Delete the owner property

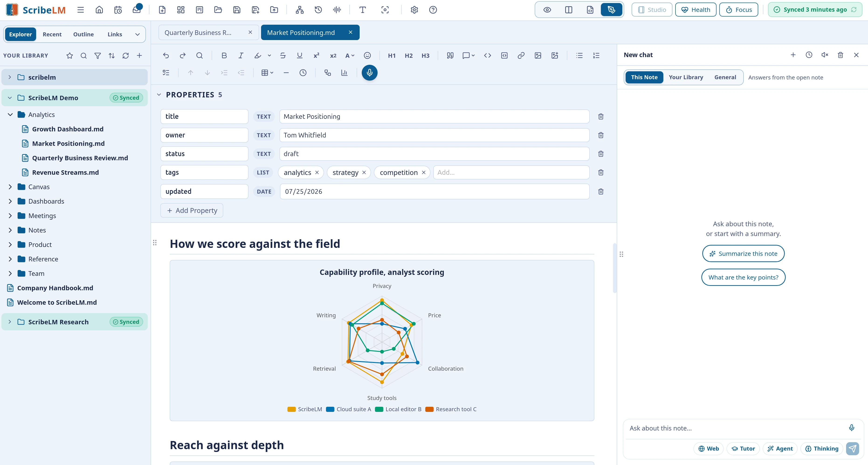[x=601, y=135]
